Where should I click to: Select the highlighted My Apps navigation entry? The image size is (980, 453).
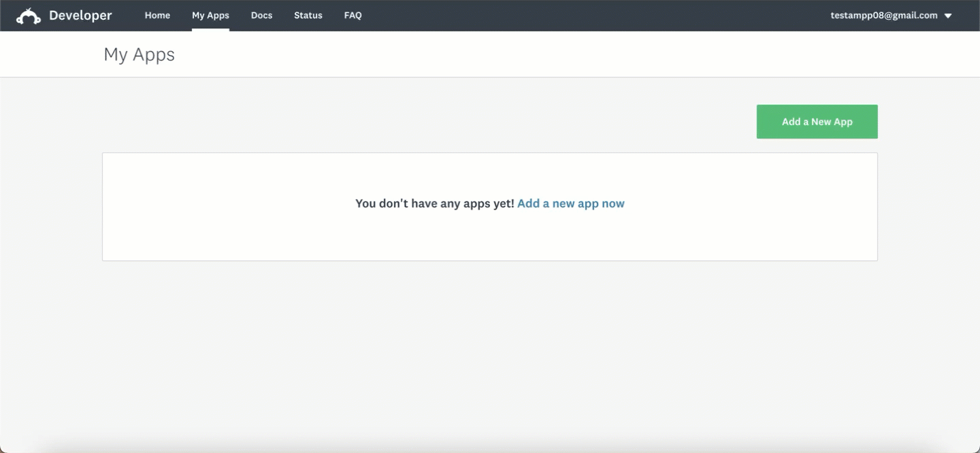pyautogui.click(x=210, y=15)
